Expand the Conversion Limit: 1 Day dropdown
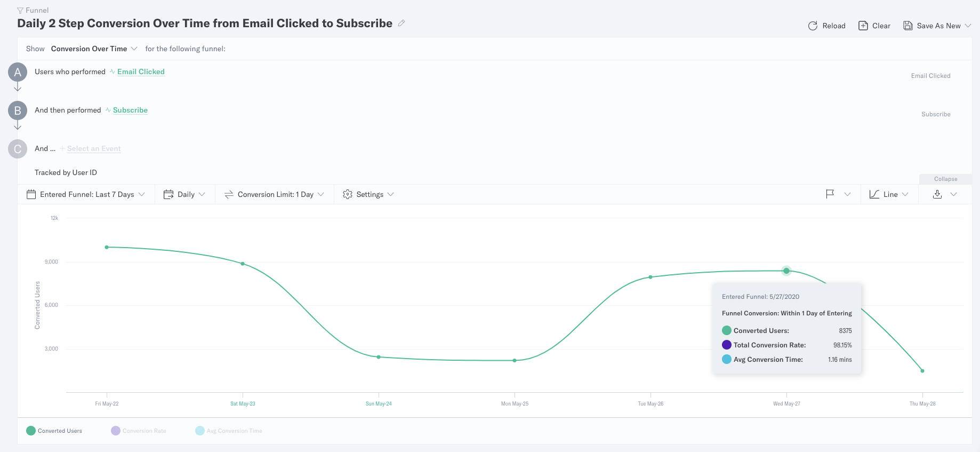Screen dimensions: 980x452 point(275,194)
